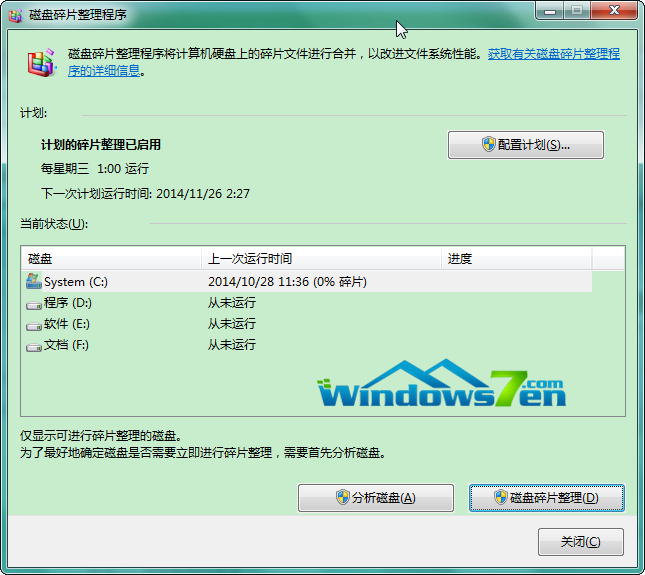645x575 pixels.
Task: Click 从未运行 in the 文档 (F:) row
Action: pyautogui.click(x=232, y=345)
